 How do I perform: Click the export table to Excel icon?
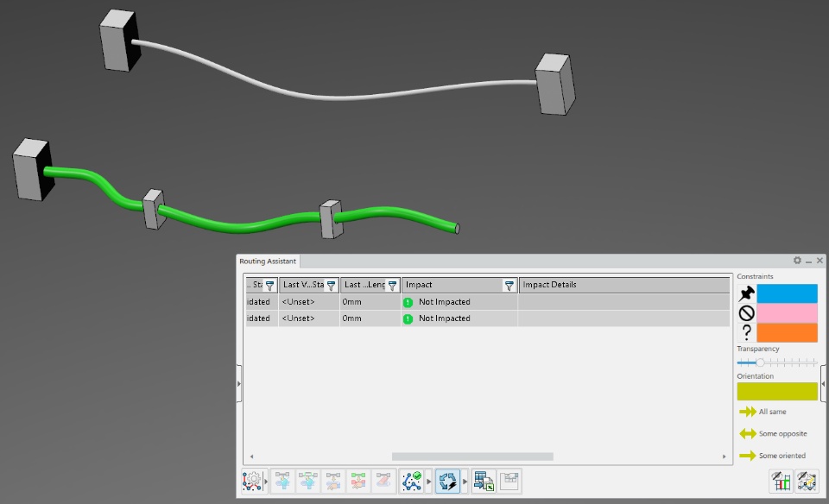(484, 482)
